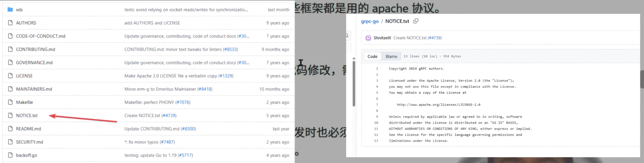This screenshot has height=163, width=644.
Task: Click the file icon beside README.md
Action: [x=10, y=129]
